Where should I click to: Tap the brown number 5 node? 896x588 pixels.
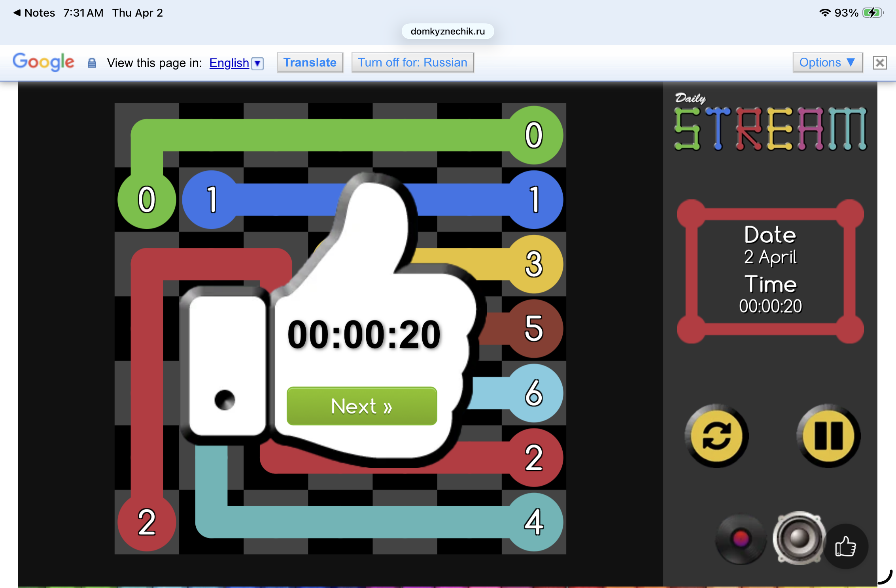[534, 328]
